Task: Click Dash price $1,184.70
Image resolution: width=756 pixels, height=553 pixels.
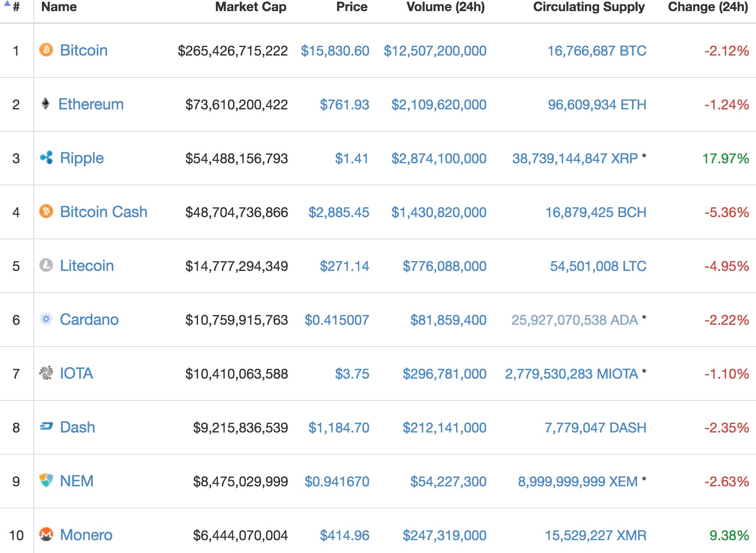Action: click(x=339, y=428)
